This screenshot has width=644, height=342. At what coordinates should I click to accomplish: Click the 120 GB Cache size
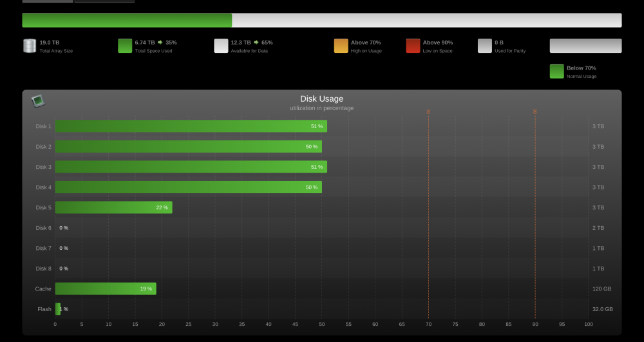(x=601, y=289)
